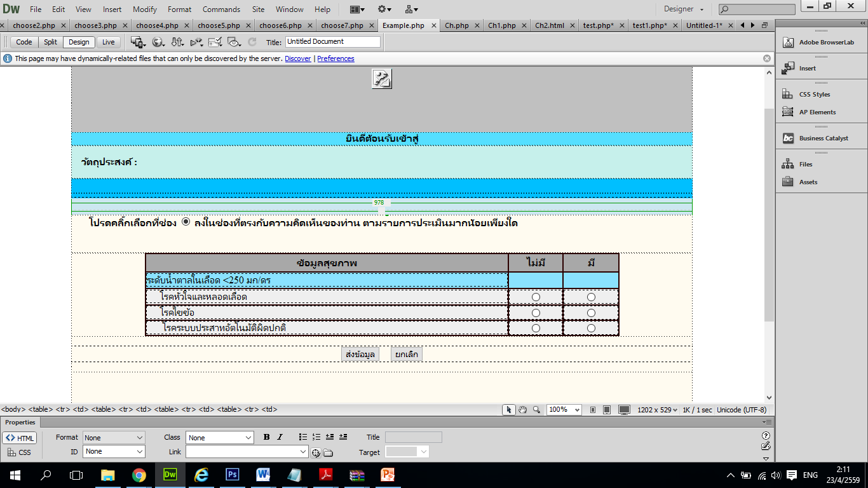Open the Insert menu
The image size is (868, 488).
click(112, 10)
